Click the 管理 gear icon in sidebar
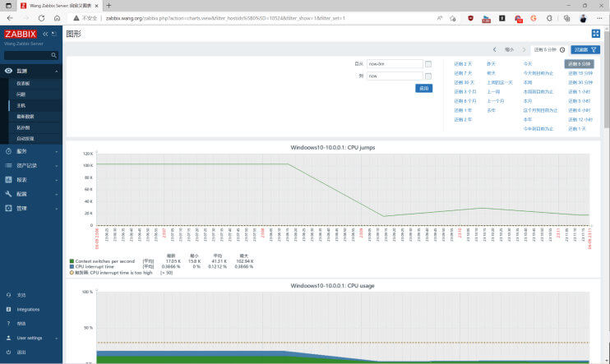The height and width of the screenshot is (364, 610). (8, 209)
